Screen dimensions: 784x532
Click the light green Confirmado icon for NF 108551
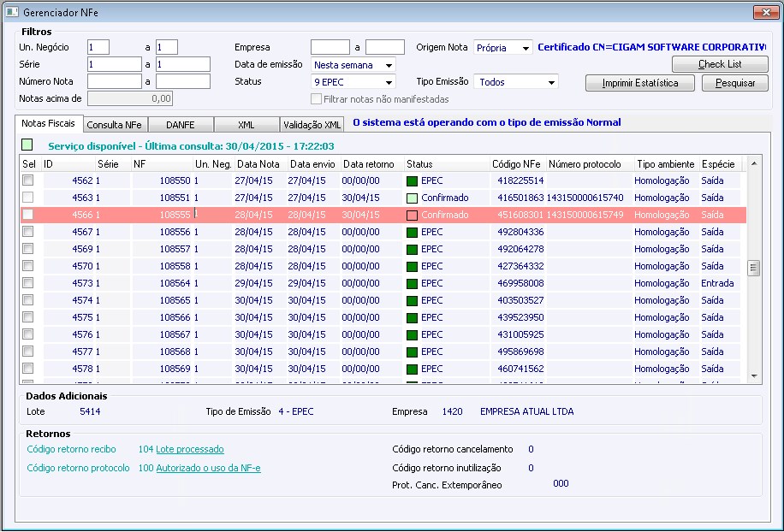(x=413, y=198)
